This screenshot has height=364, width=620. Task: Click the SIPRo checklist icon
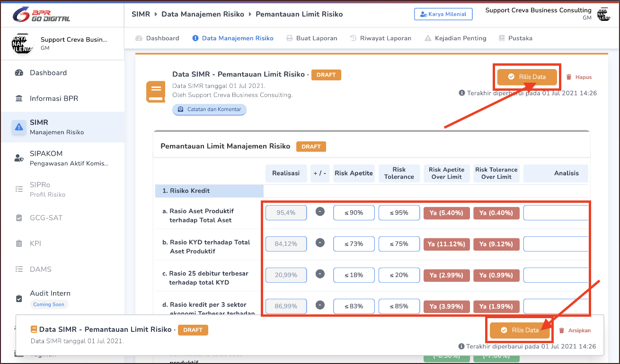coord(19,189)
